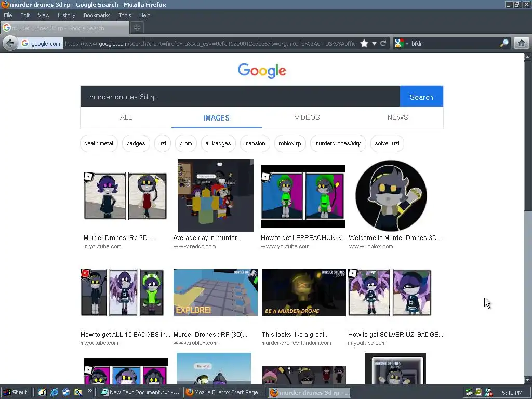Viewport: 532px width, 399px height.
Task: Click the page scrollbar down arrow
Action: point(528,380)
